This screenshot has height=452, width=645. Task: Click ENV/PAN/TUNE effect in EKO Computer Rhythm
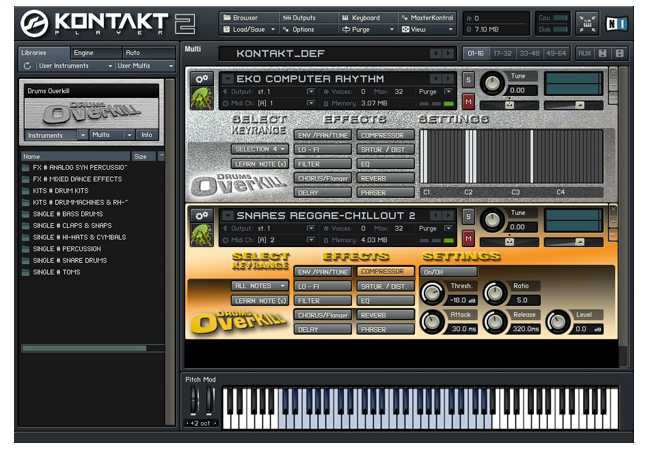click(x=323, y=135)
